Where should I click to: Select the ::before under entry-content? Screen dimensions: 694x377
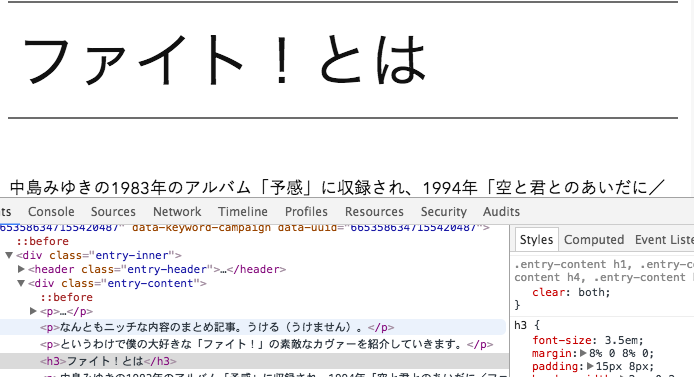(x=66, y=297)
